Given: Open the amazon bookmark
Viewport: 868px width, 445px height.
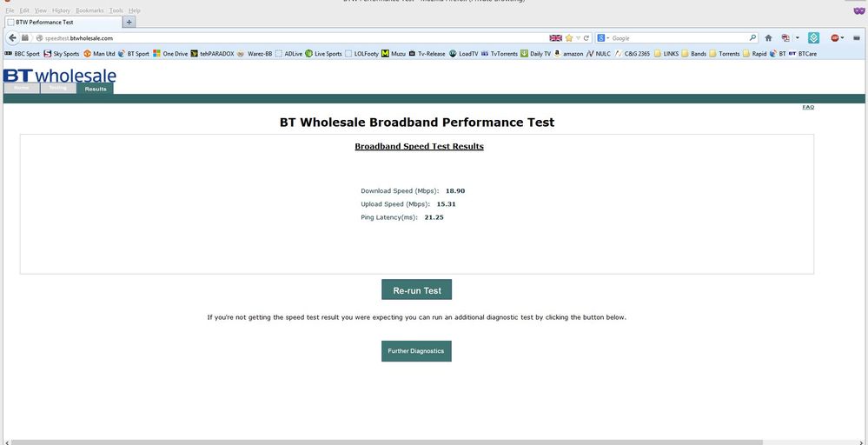Looking at the screenshot, I should pos(568,54).
